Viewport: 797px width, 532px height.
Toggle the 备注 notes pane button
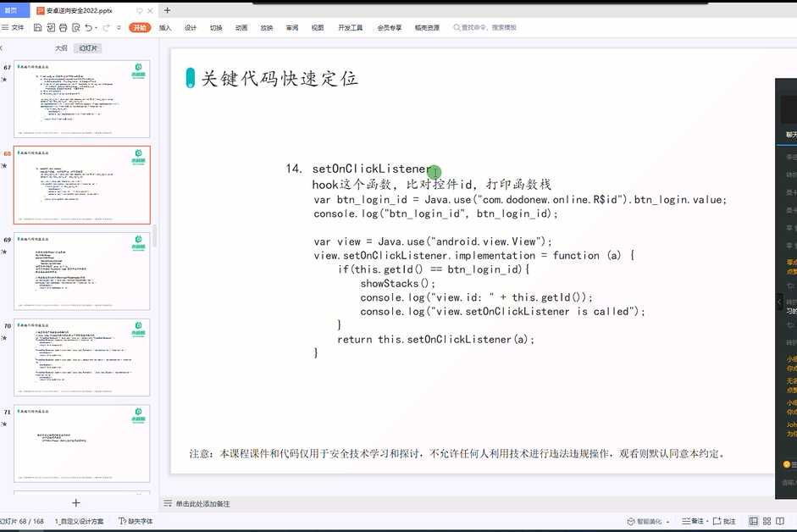pyautogui.click(x=693, y=521)
